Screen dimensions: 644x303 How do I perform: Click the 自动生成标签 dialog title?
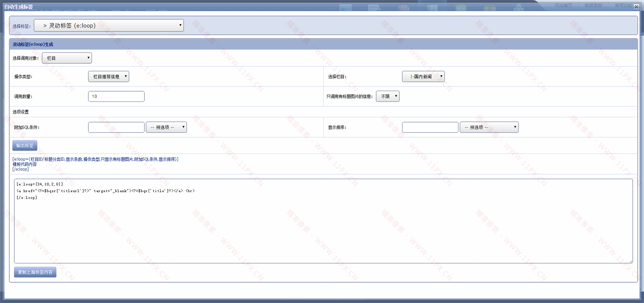click(18, 7)
